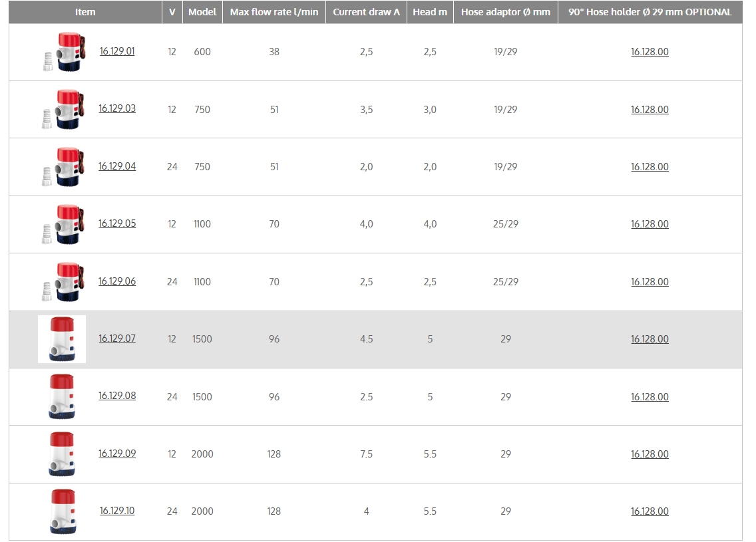Select the Model column header
The image size is (756, 542).
(x=202, y=12)
